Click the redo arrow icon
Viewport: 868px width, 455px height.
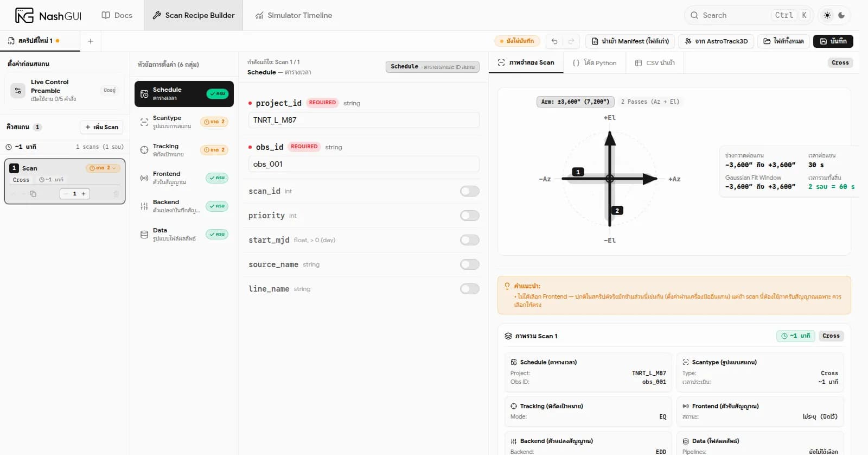click(571, 41)
